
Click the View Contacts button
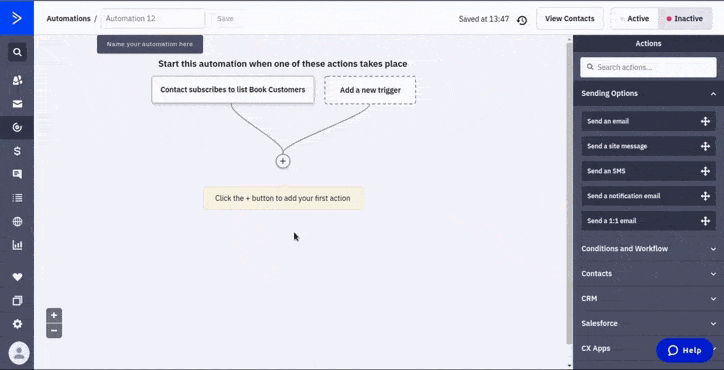[569, 19]
